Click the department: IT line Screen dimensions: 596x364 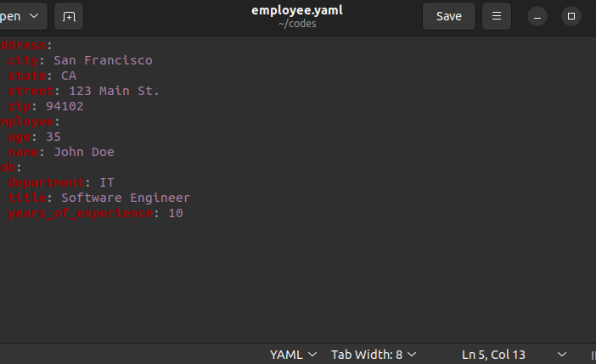point(61,182)
